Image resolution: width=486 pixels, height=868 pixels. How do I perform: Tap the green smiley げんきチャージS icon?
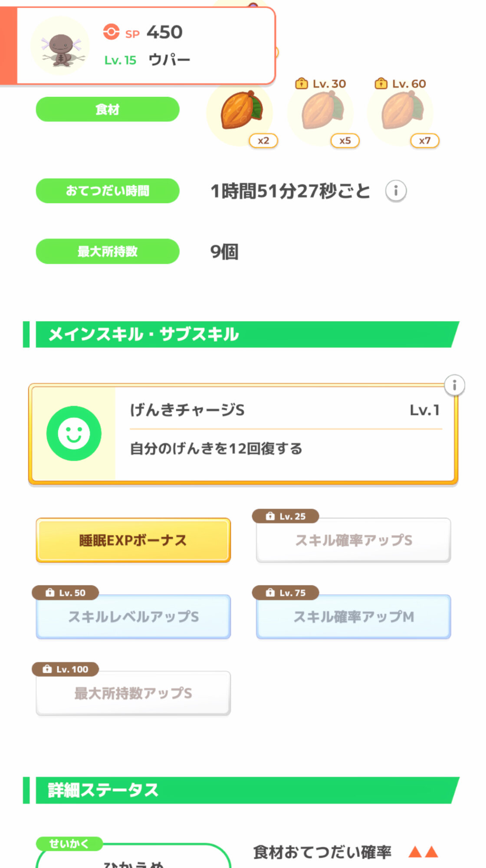(74, 433)
